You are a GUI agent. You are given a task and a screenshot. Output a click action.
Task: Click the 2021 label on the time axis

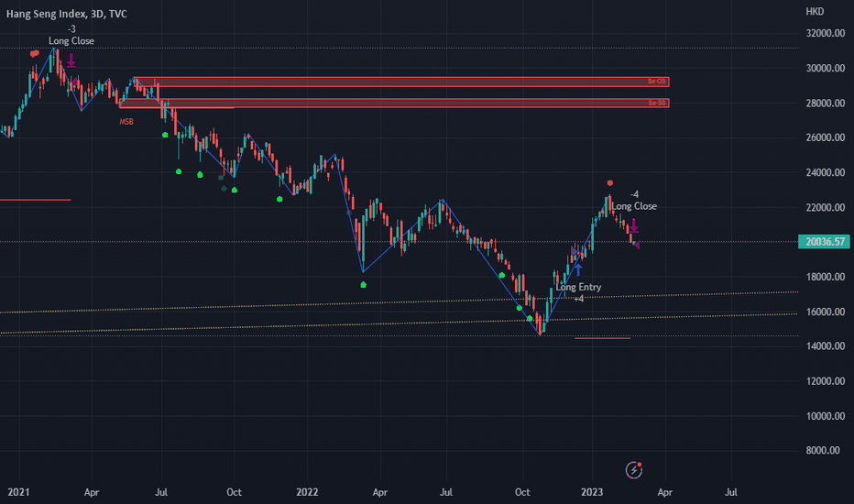[x=18, y=492]
